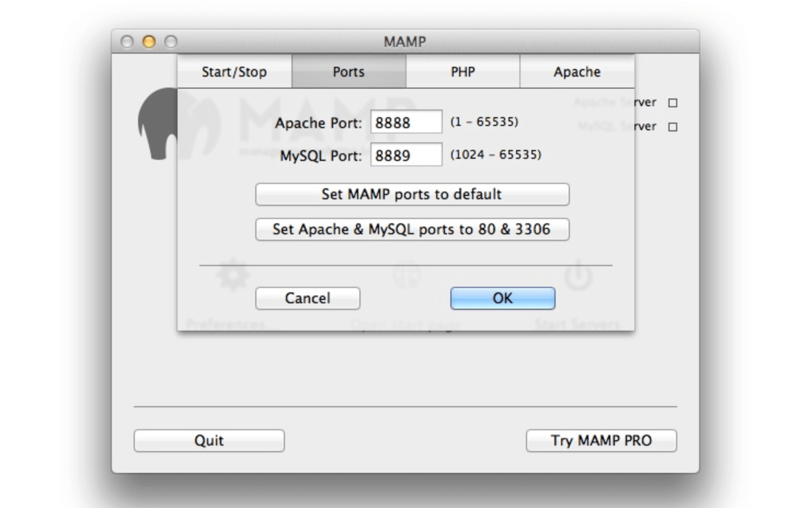Click the "MySQL Port:" label
Image resolution: width=812 pixels, height=508 pixels.
tap(321, 156)
